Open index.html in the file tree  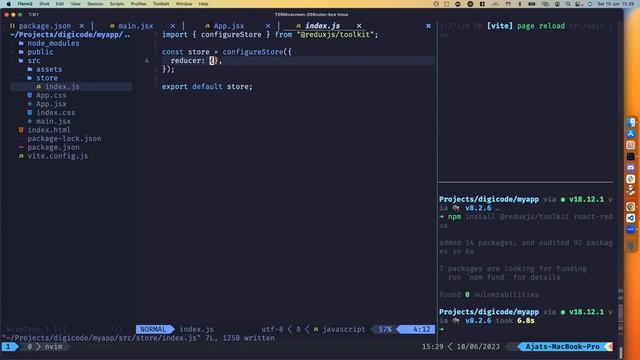pos(49,130)
